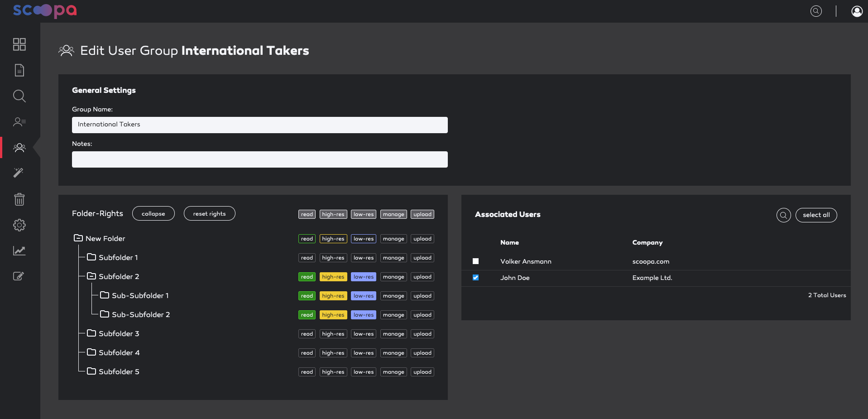
Task: Enable read right for Subfolder 3
Action: 307,334
